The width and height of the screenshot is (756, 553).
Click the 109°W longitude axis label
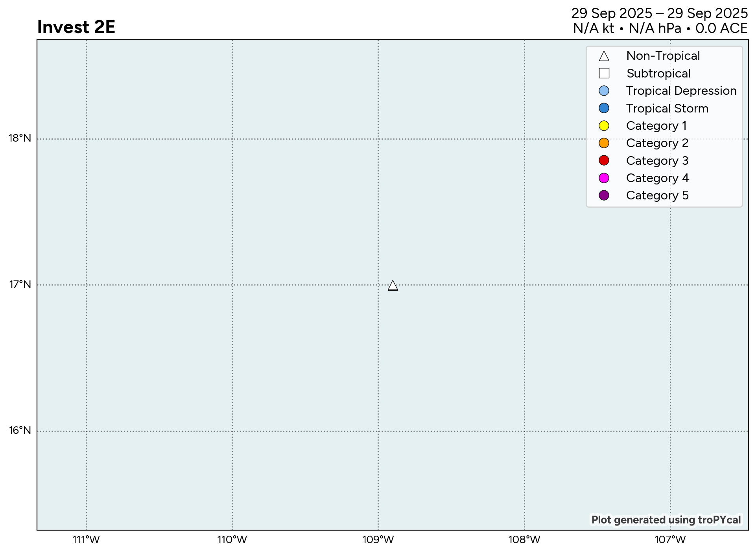[378, 540]
